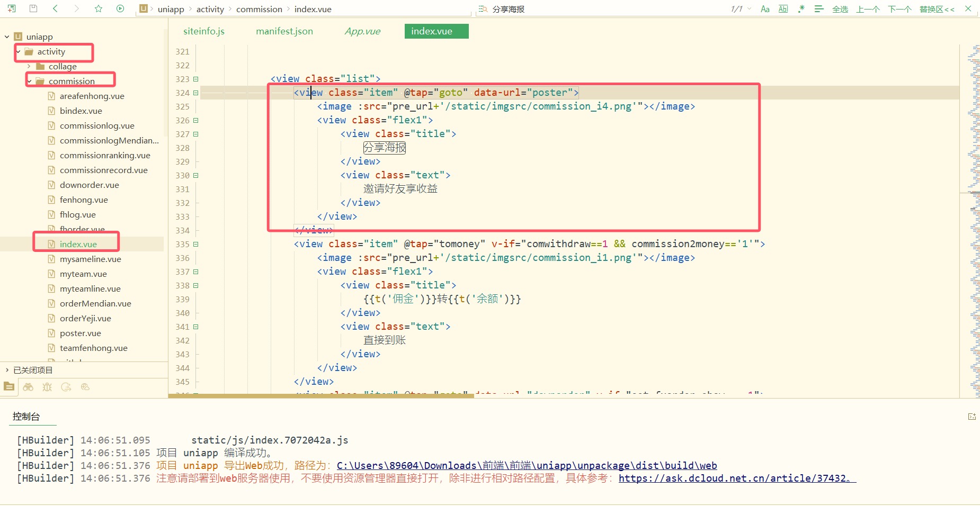
Task: Select the App.vue tab
Action: click(362, 31)
